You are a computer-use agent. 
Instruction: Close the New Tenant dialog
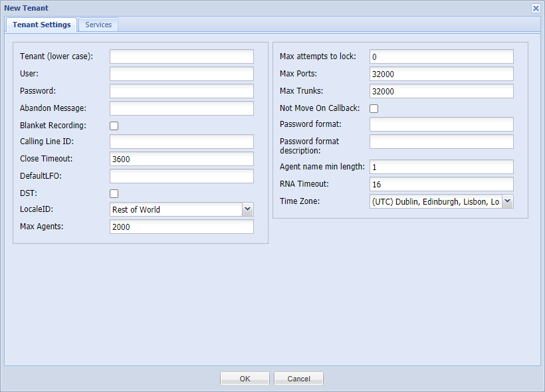[x=536, y=9]
